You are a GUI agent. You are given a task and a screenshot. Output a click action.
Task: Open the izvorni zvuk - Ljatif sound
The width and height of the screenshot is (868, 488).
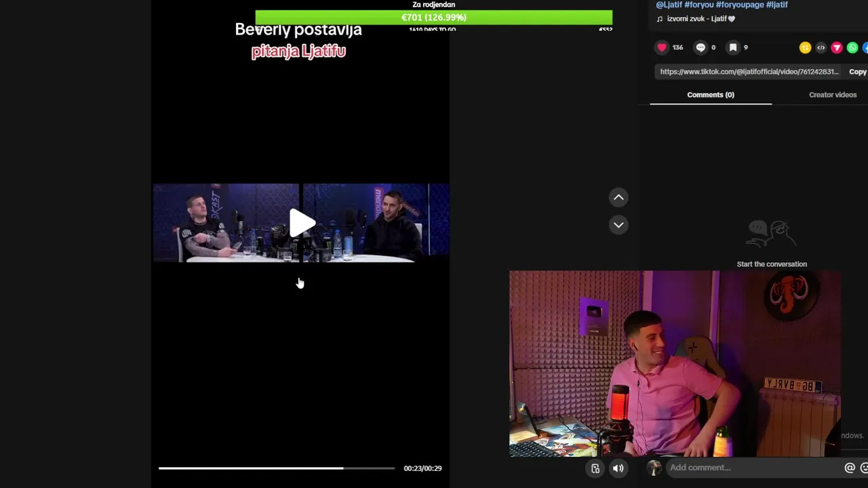(x=696, y=19)
